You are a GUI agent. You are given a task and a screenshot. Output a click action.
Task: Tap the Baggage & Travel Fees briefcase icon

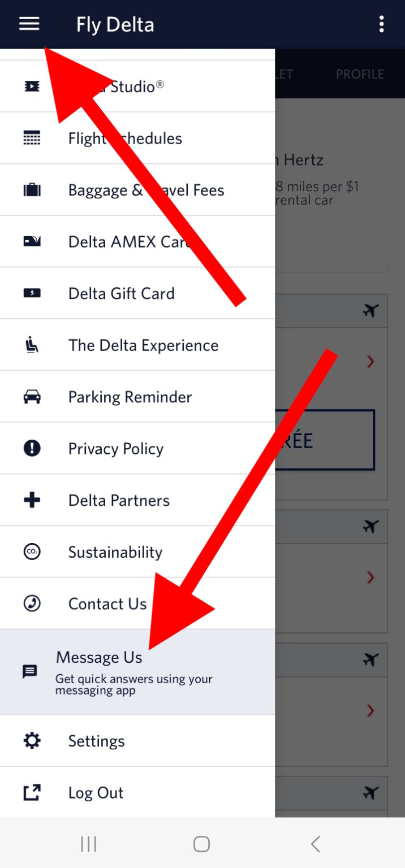tap(31, 189)
